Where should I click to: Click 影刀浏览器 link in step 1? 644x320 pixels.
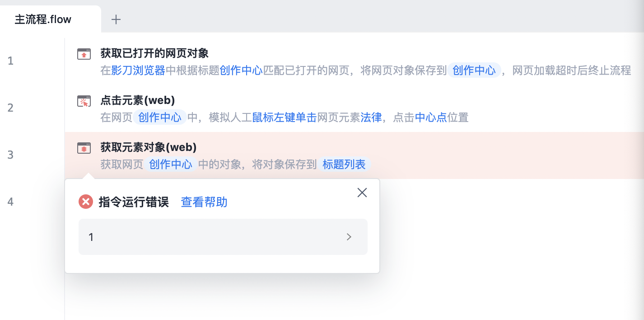(x=138, y=70)
